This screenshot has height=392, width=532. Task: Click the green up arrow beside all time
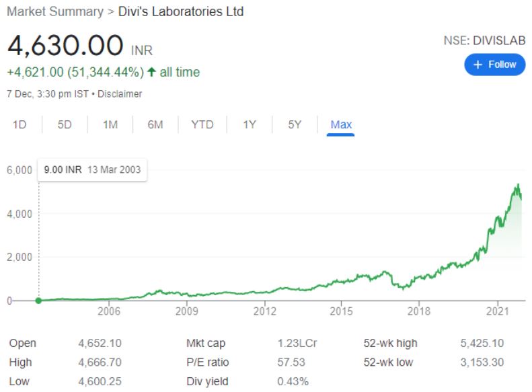click(x=152, y=72)
